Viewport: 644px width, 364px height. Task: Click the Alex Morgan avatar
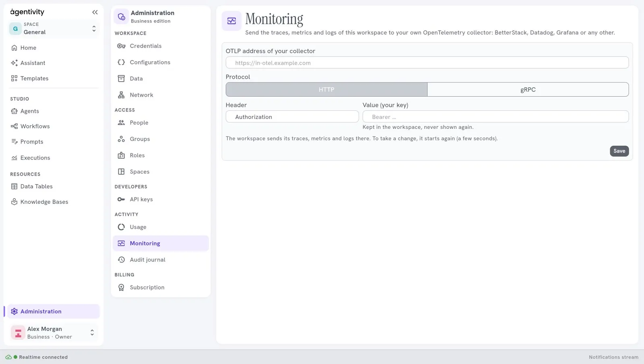pos(18,333)
